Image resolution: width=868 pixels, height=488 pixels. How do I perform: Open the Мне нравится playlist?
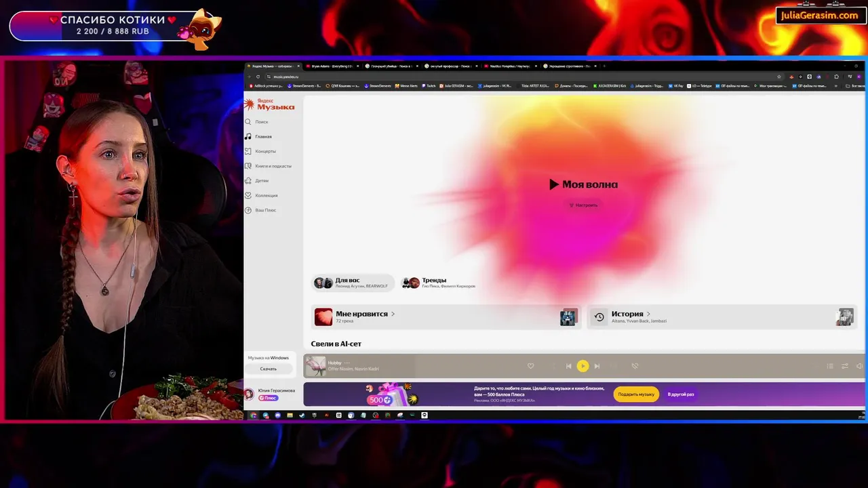click(446, 317)
